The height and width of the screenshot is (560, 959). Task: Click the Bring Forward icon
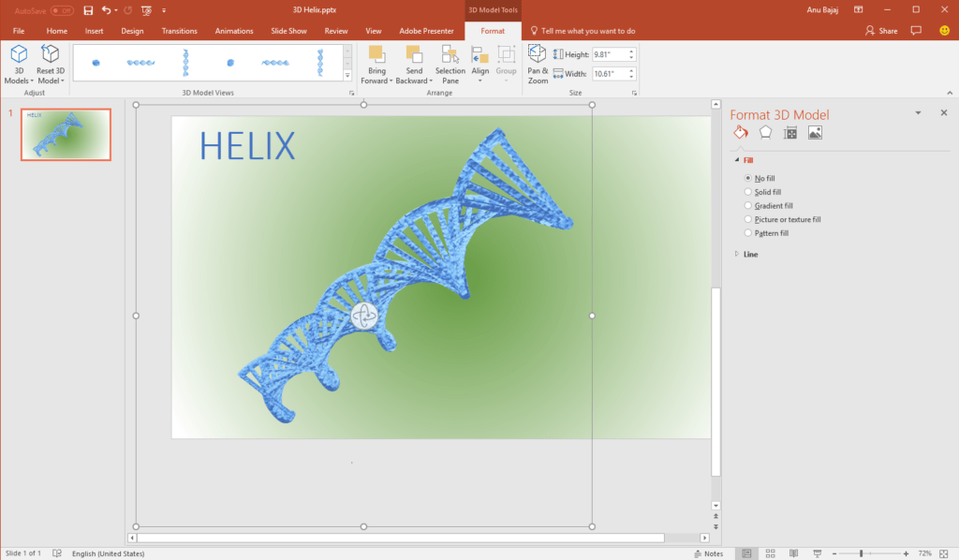(376, 54)
